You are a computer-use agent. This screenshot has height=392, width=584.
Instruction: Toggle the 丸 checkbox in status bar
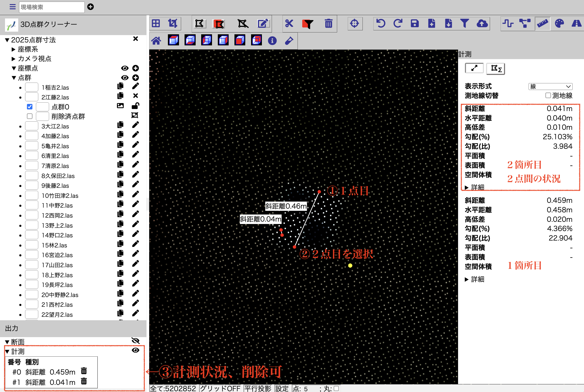pyautogui.click(x=336, y=388)
